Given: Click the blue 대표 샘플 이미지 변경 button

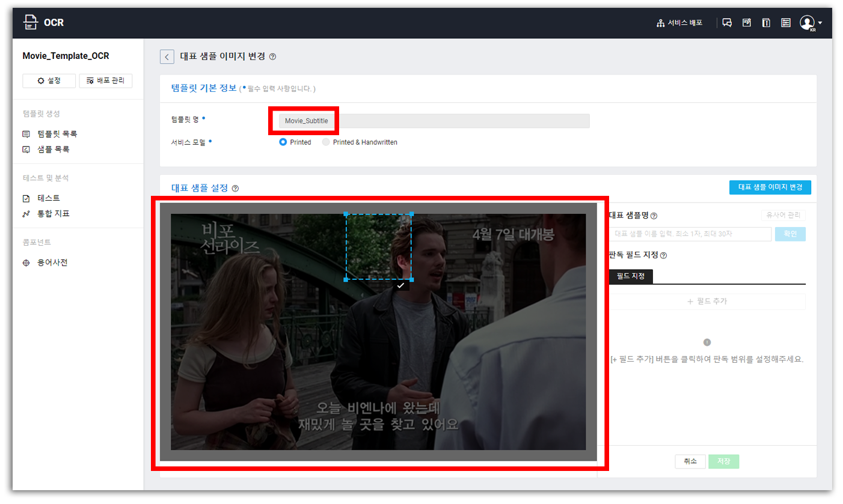Looking at the screenshot, I should click(770, 187).
